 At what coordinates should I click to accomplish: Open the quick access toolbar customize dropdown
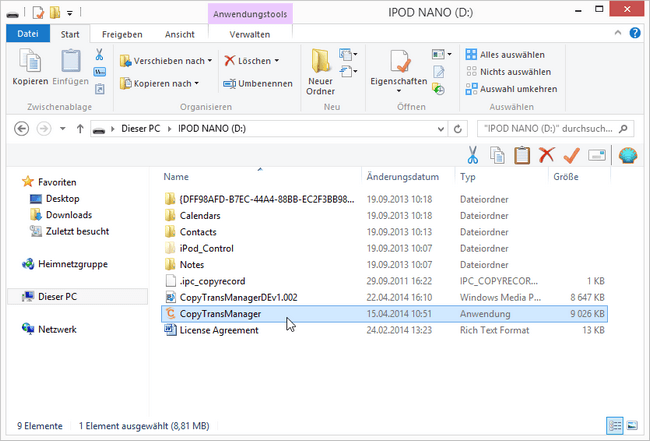pos(70,13)
